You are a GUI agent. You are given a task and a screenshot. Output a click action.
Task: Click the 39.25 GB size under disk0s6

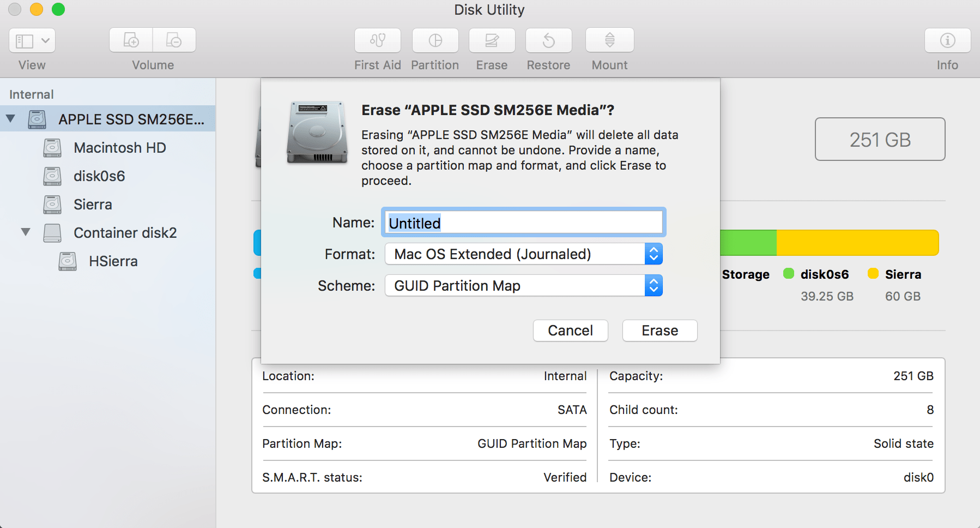click(x=827, y=296)
